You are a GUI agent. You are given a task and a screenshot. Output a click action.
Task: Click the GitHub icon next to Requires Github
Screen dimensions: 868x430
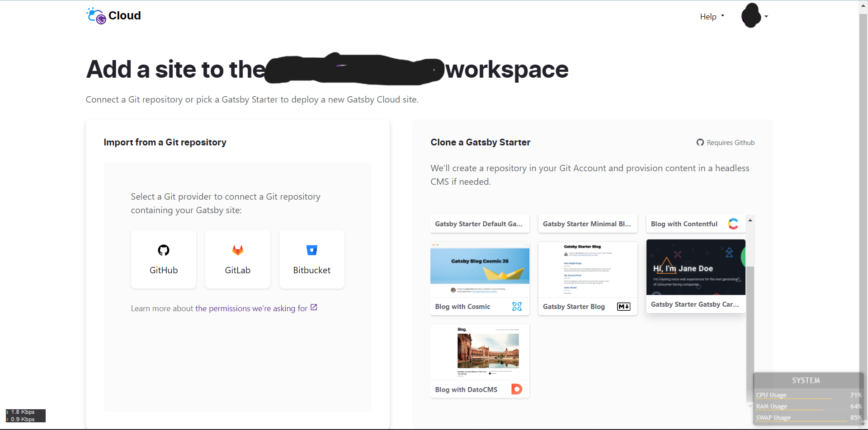pyautogui.click(x=700, y=143)
